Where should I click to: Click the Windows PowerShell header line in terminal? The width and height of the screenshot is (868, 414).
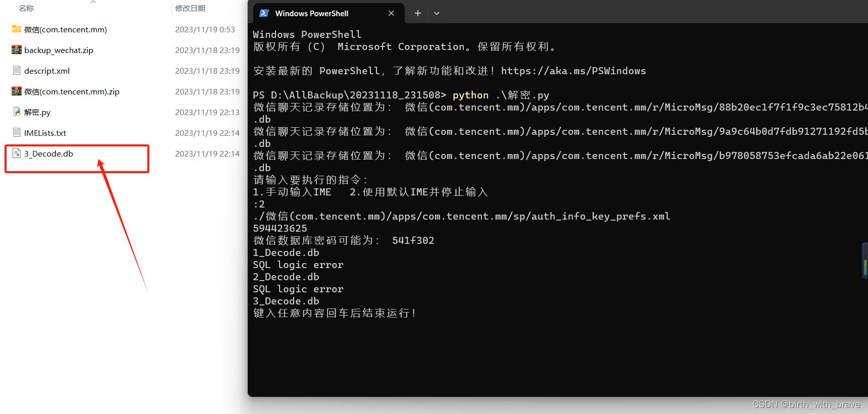[307, 34]
